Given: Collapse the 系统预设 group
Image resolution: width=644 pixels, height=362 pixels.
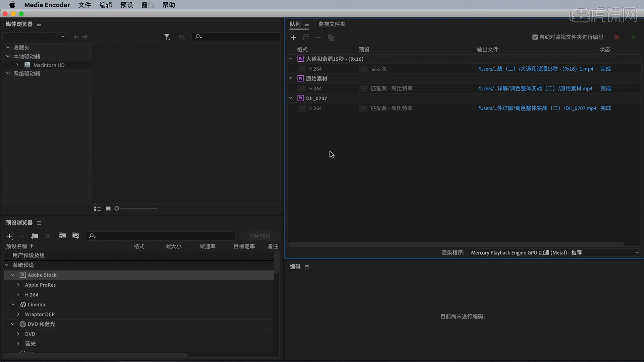Looking at the screenshot, I should 7,265.
